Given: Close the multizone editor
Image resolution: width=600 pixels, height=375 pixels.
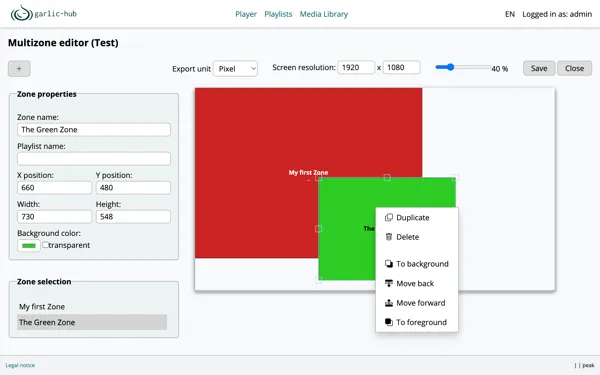Looking at the screenshot, I should click(x=574, y=68).
